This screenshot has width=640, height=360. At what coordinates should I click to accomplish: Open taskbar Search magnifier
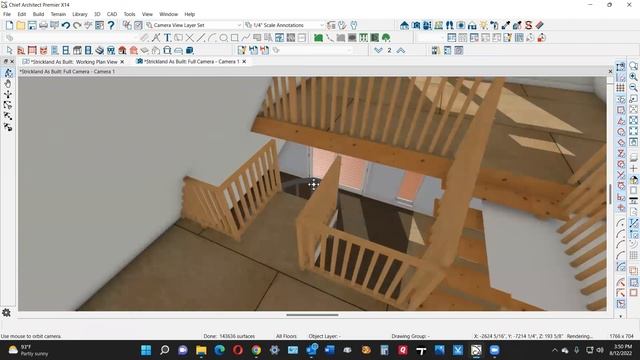[x=164, y=350]
